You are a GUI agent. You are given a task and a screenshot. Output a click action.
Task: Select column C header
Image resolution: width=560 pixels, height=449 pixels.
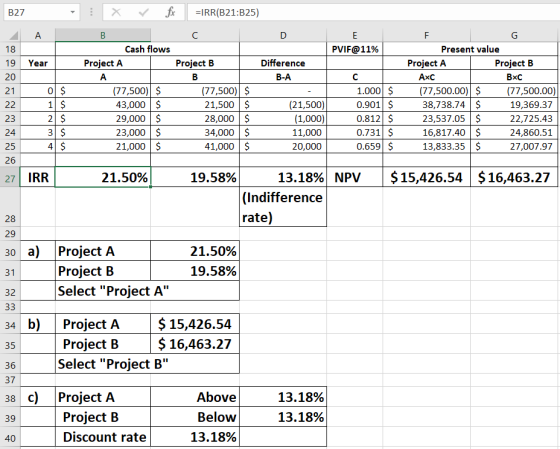pos(195,35)
